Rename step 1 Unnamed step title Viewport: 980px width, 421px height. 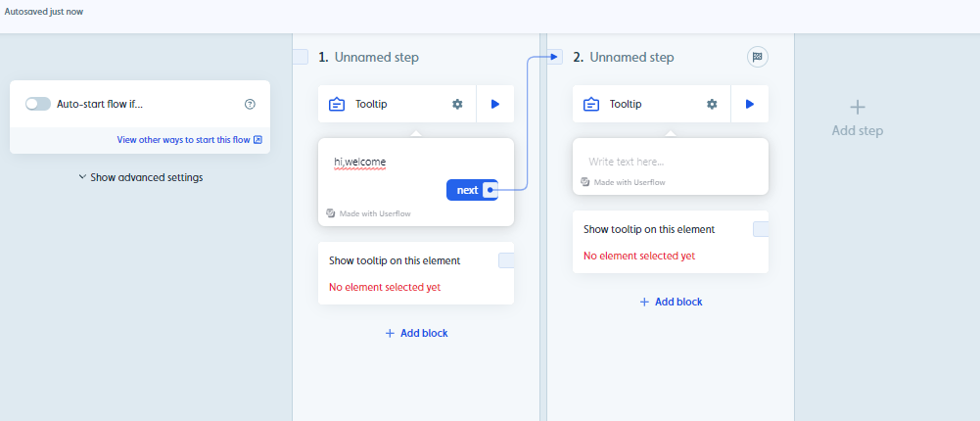pyautogui.click(x=377, y=58)
